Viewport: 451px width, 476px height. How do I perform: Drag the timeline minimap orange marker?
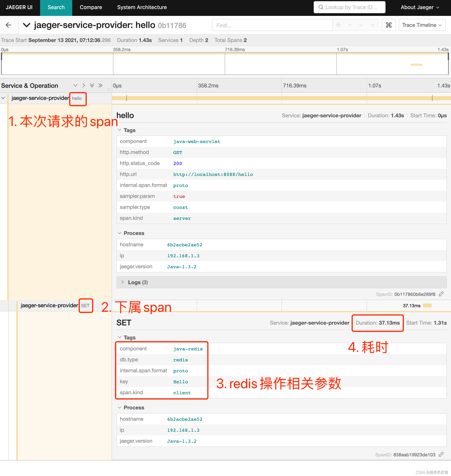pyautogui.click(x=415, y=65)
